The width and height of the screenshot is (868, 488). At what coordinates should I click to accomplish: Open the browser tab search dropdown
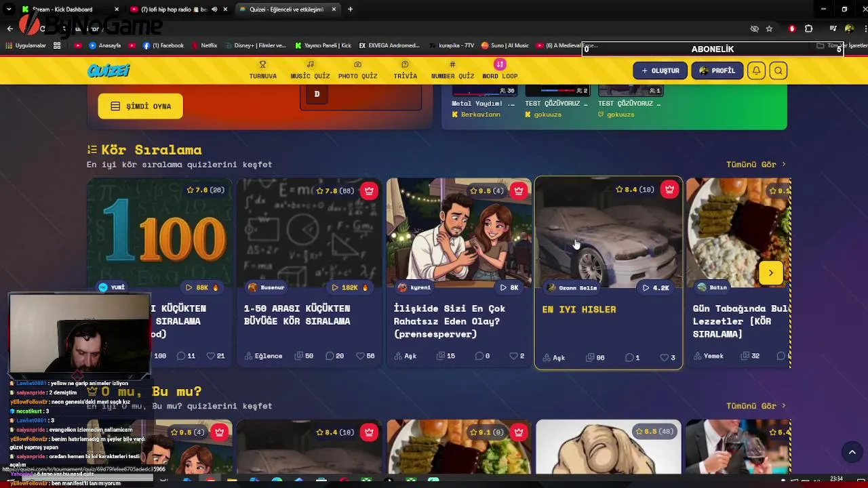[9, 9]
